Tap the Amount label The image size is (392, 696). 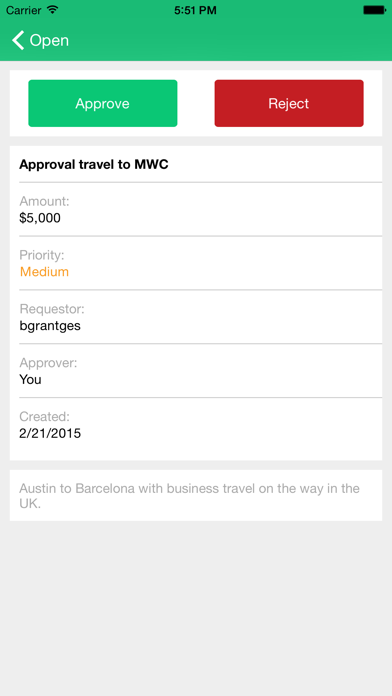(44, 202)
